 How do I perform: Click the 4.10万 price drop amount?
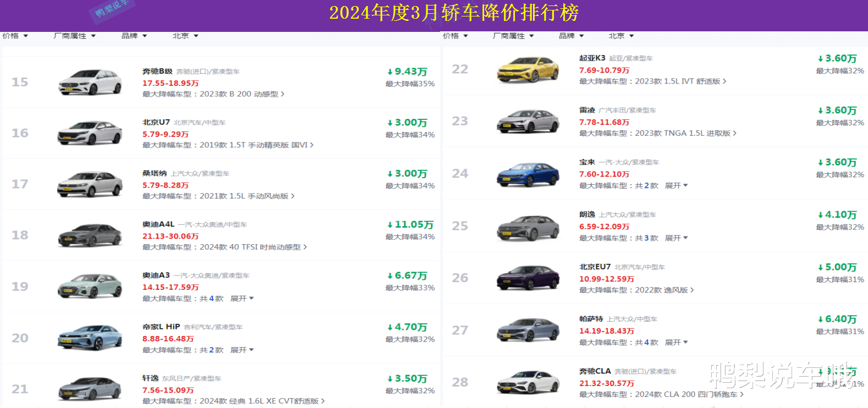click(x=837, y=214)
